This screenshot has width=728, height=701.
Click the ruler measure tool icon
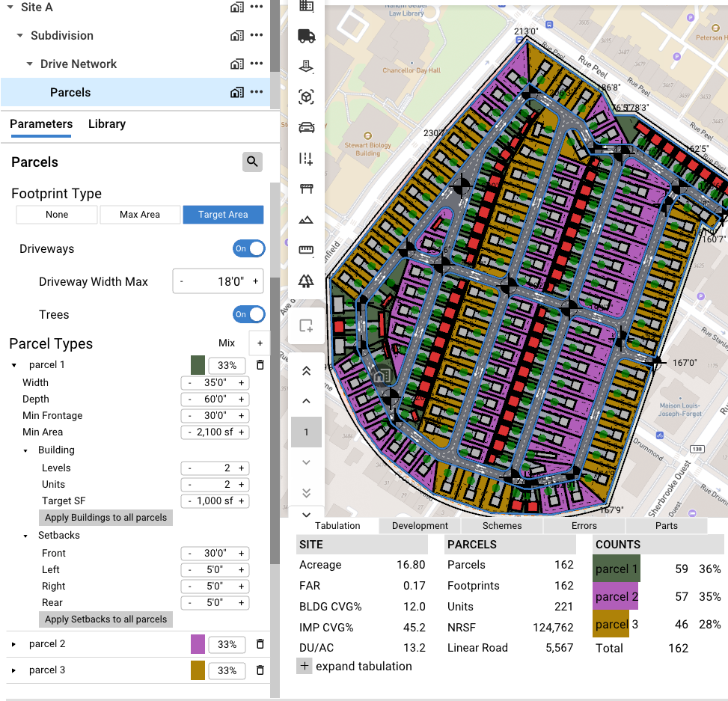coord(306,250)
